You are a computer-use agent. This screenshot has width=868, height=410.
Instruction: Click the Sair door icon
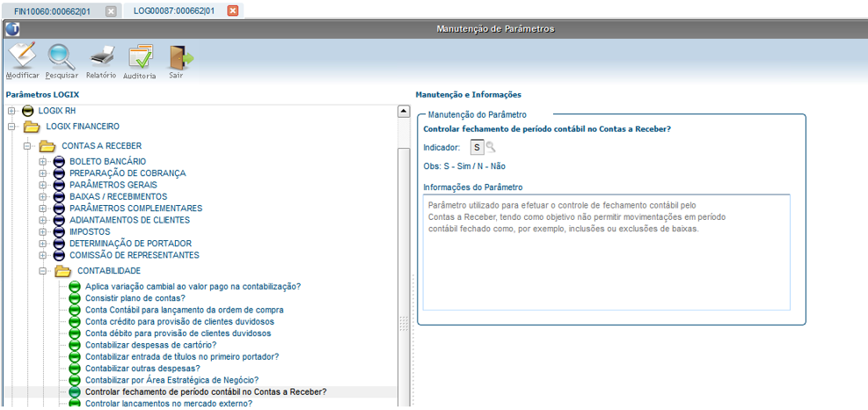pos(181,57)
